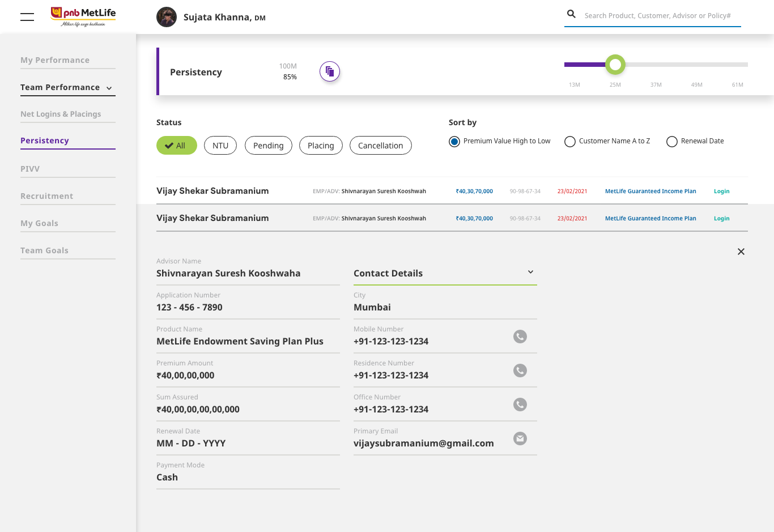The width and height of the screenshot is (774, 532).
Task: Set persistency slider to 13M
Action: (575, 84)
